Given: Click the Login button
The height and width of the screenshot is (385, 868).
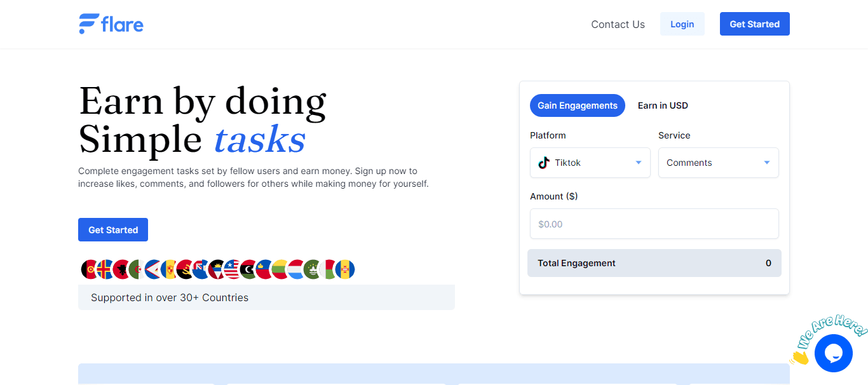Looking at the screenshot, I should pyautogui.click(x=682, y=24).
